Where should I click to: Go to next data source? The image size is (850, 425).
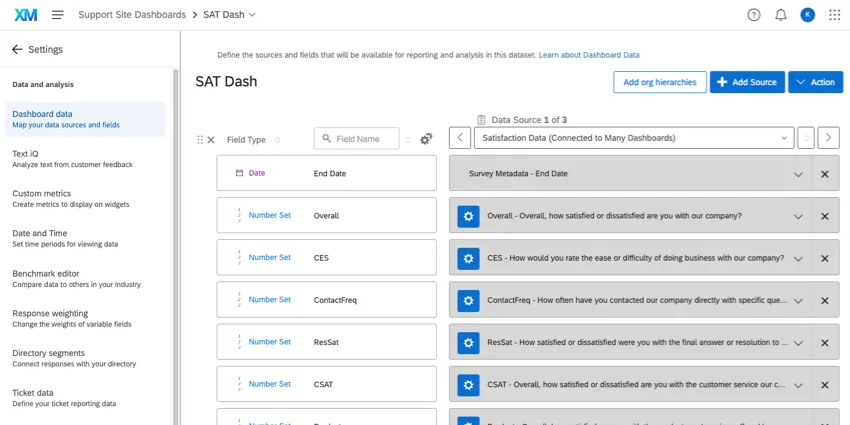coord(828,138)
